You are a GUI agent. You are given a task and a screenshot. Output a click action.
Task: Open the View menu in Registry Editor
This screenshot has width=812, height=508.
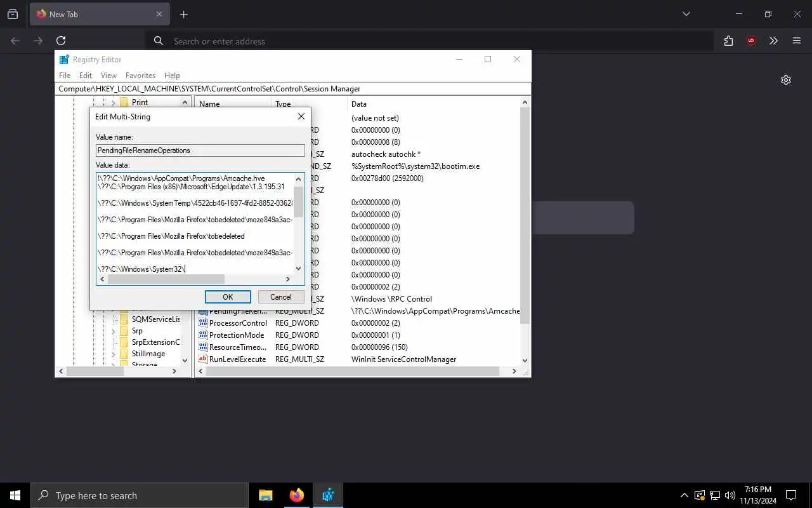[108, 75]
